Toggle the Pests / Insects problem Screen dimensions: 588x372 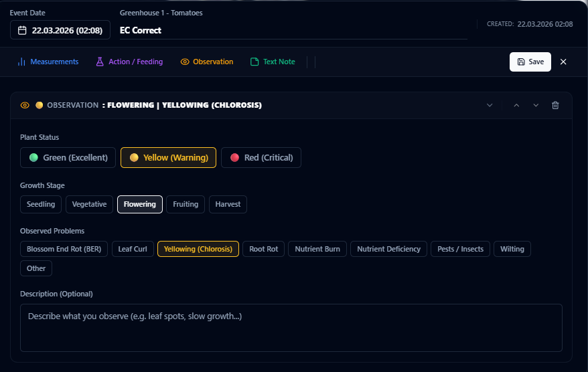[x=461, y=249]
